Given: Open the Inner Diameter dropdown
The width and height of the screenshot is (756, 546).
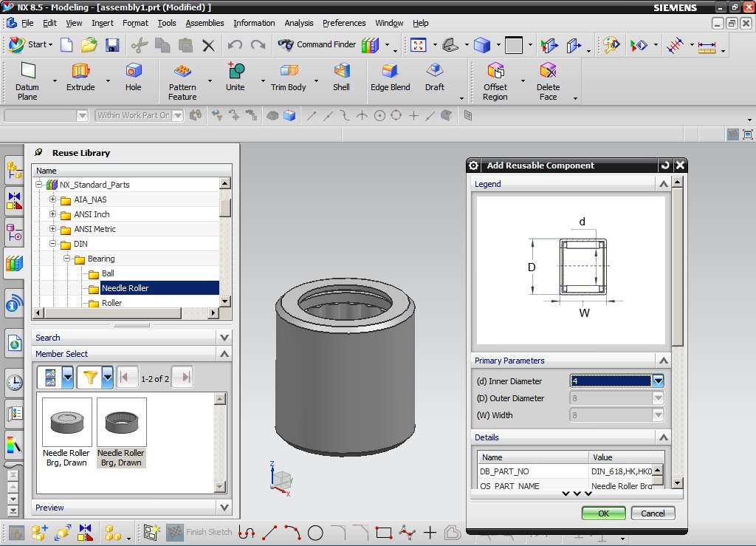Looking at the screenshot, I should pyautogui.click(x=658, y=381).
